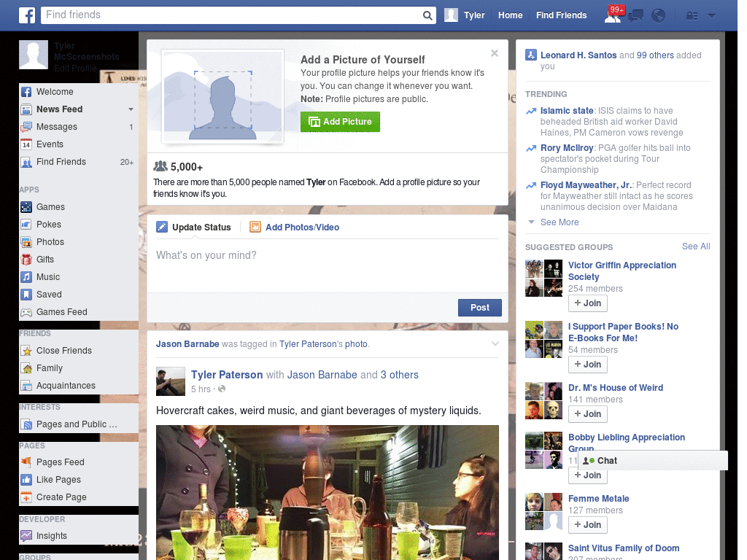Click the Events calendar icon
747x560 pixels.
(x=26, y=144)
